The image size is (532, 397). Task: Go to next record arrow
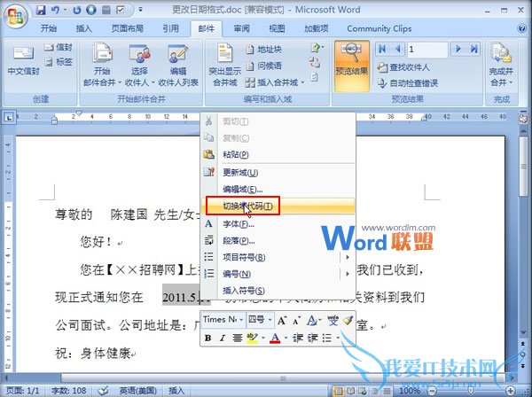pyautogui.click(x=458, y=49)
